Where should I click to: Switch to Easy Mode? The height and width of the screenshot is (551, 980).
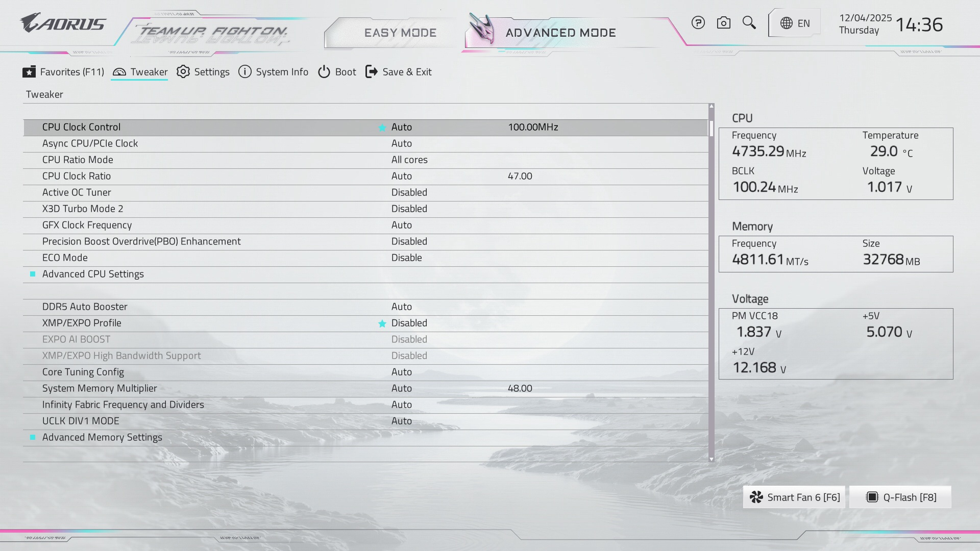(x=400, y=33)
